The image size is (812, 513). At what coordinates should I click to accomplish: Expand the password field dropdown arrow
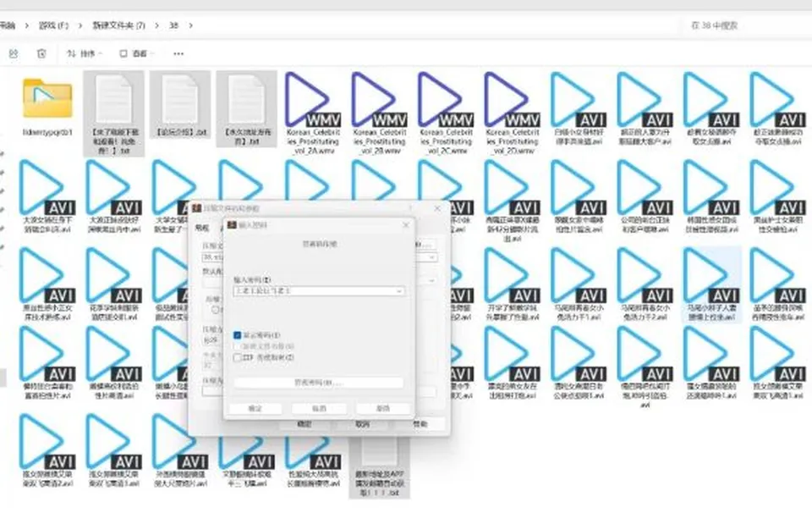pyautogui.click(x=398, y=291)
